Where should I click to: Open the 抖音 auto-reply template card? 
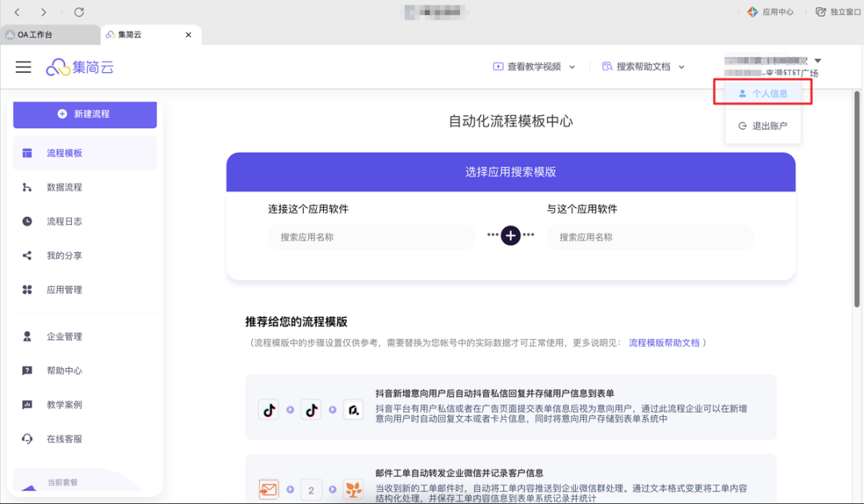(x=510, y=407)
